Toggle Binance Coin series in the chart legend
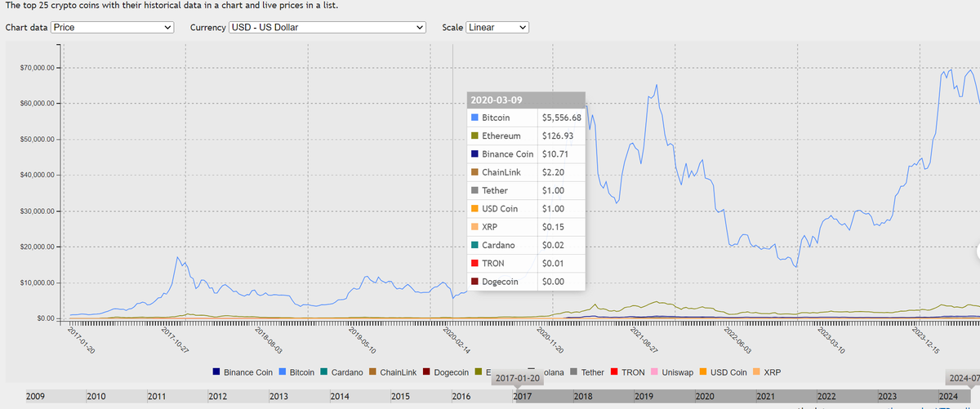 pyautogui.click(x=243, y=372)
